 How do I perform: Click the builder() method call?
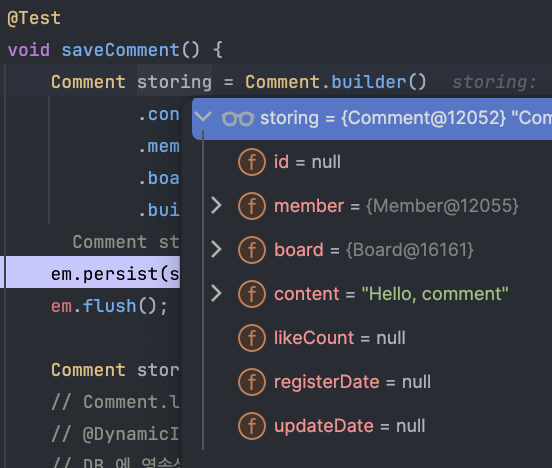pos(378,82)
